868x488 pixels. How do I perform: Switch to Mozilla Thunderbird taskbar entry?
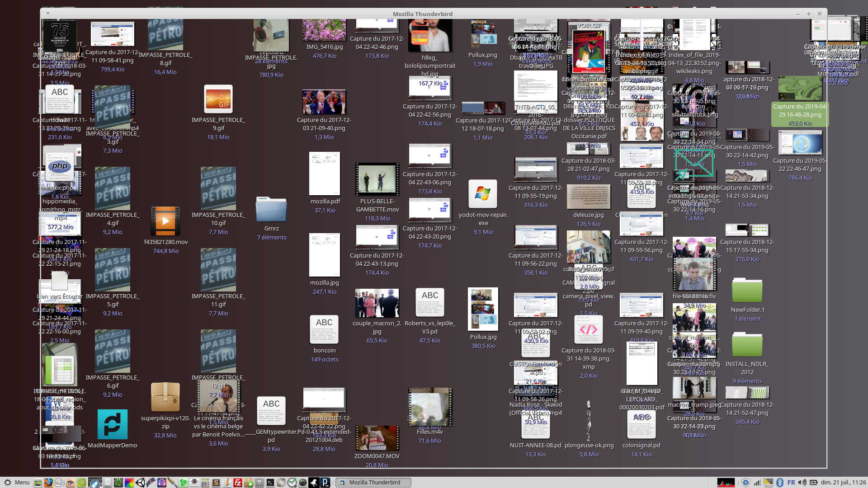coord(374,483)
